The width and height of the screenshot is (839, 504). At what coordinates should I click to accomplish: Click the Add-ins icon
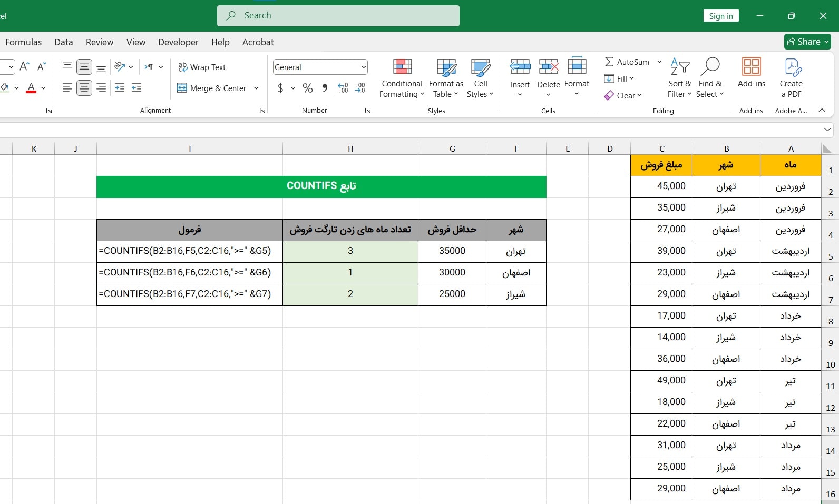(x=751, y=67)
